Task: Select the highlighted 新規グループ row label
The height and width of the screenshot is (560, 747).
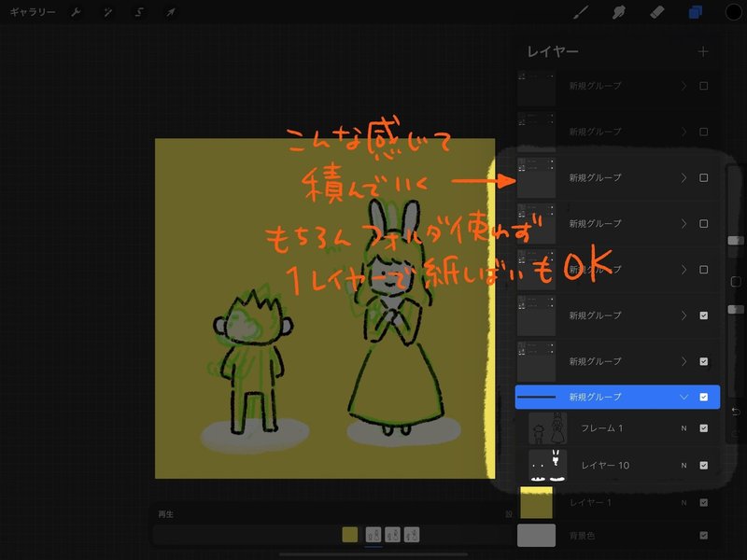Action: click(x=595, y=398)
